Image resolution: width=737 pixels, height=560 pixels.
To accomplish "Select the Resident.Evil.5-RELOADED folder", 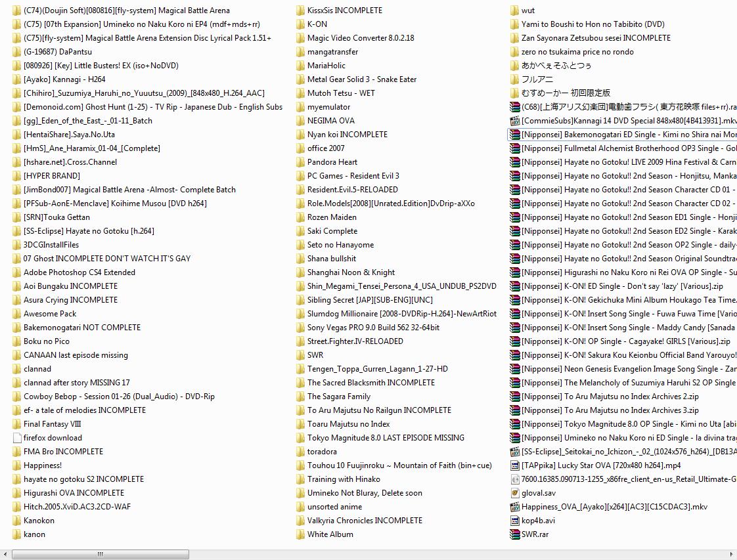I will [x=353, y=189].
